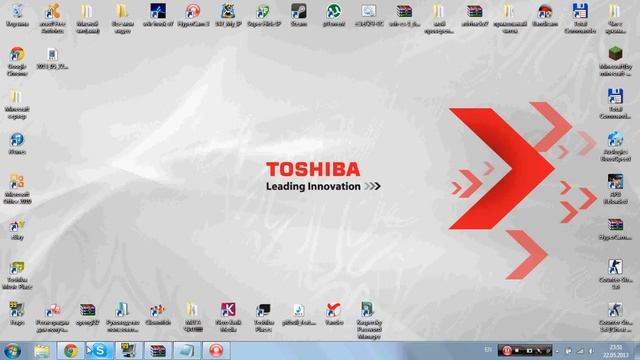Open the volume speaker tray icon

590,351
